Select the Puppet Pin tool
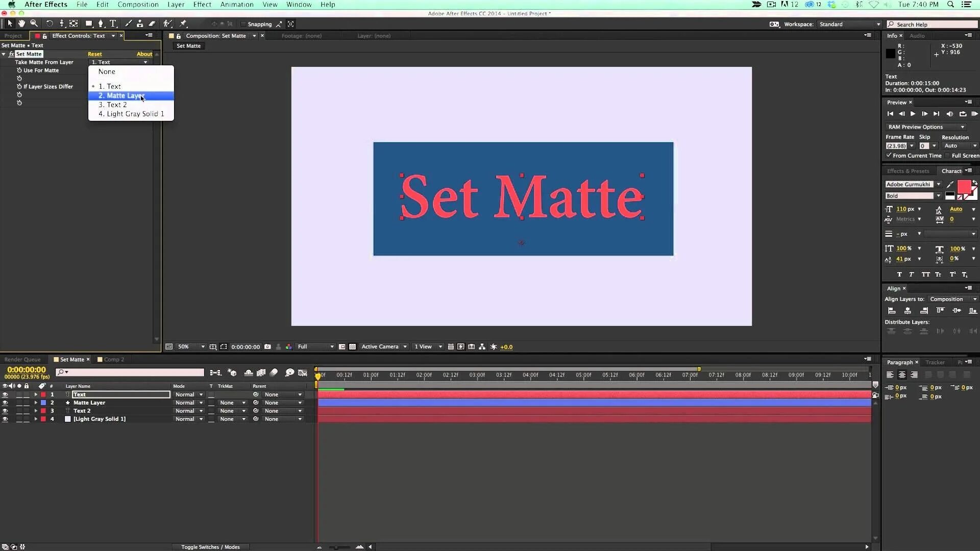 (183, 23)
